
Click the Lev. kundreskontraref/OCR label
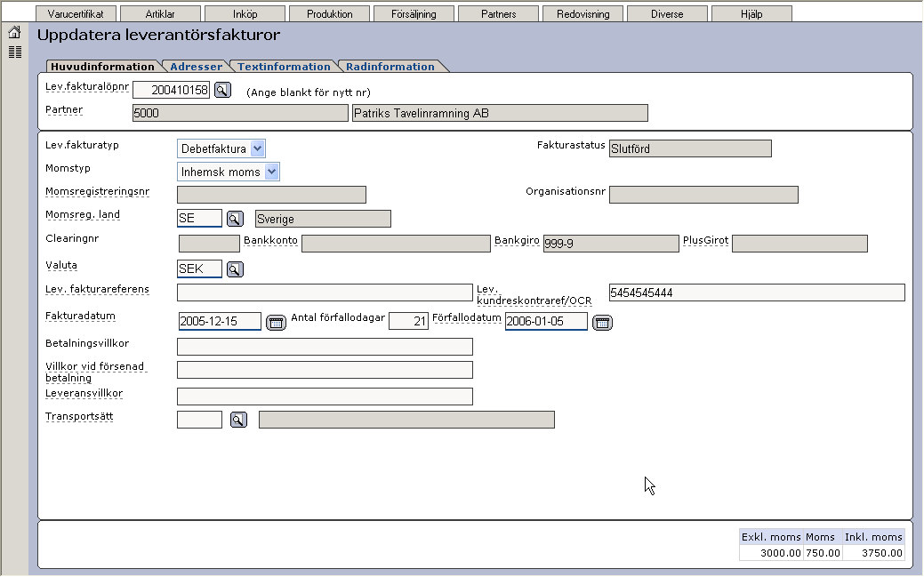coord(534,294)
